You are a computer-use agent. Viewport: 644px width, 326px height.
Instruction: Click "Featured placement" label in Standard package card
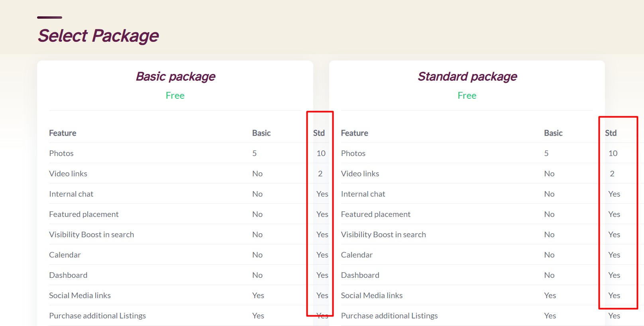click(x=375, y=214)
